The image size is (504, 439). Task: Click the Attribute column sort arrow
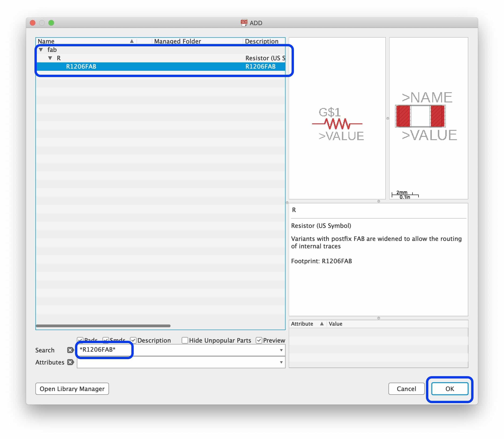(322, 324)
